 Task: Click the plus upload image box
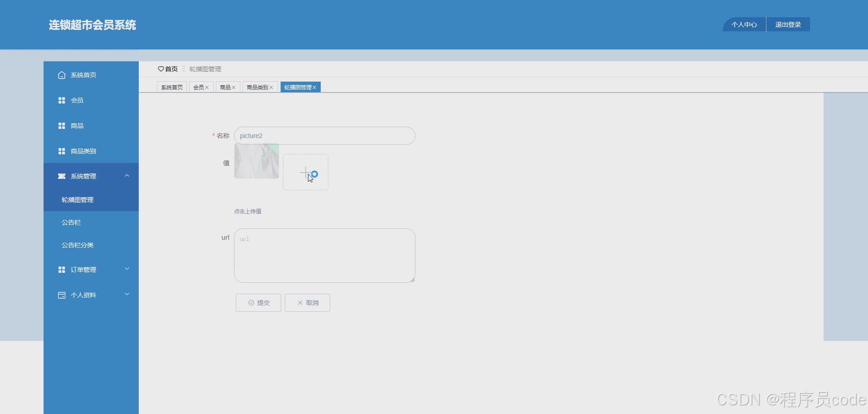(x=306, y=172)
